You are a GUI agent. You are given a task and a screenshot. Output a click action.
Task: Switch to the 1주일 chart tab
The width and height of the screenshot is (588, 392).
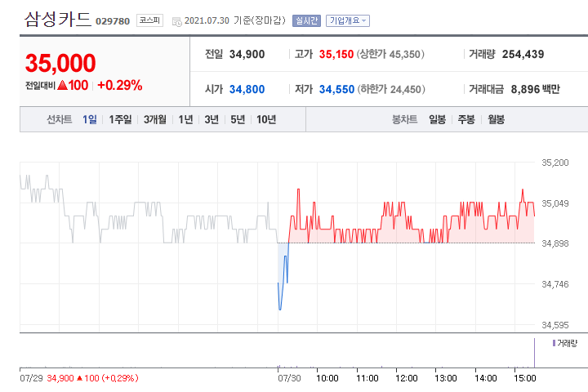pos(120,119)
